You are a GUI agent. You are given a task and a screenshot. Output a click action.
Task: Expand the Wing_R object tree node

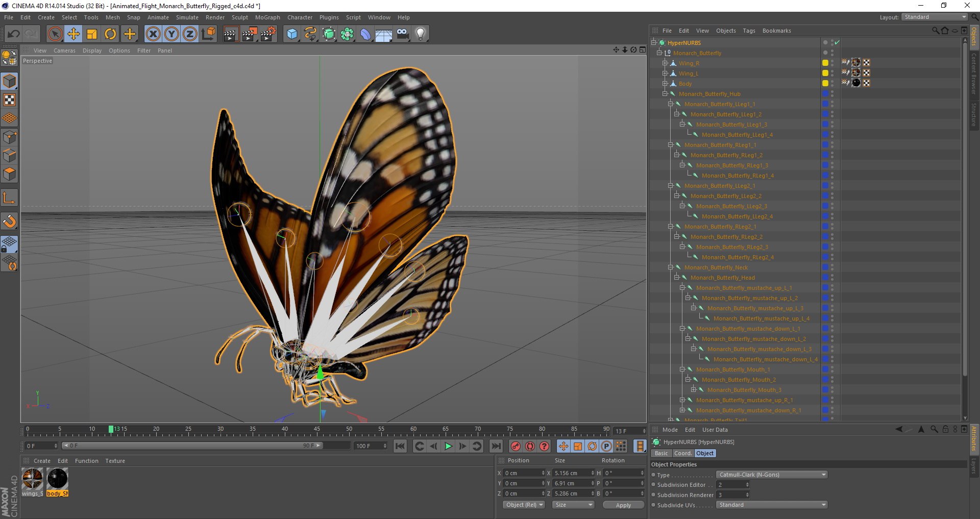point(665,63)
